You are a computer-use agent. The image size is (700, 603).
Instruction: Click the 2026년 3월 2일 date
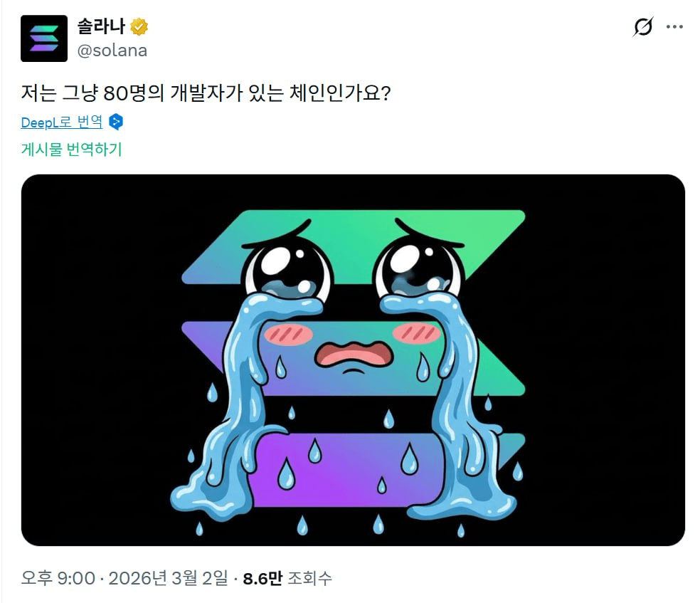(169, 578)
